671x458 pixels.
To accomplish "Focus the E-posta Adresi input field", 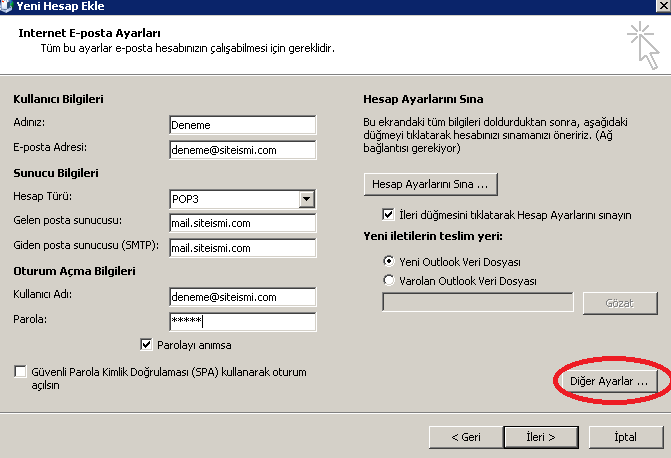I will tap(243, 150).
